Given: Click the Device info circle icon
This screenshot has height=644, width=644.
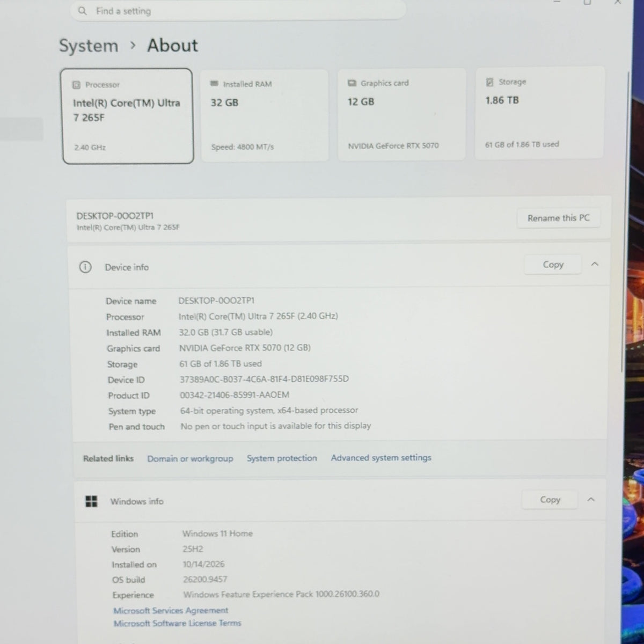Looking at the screenshot, I should coord(85,267).
